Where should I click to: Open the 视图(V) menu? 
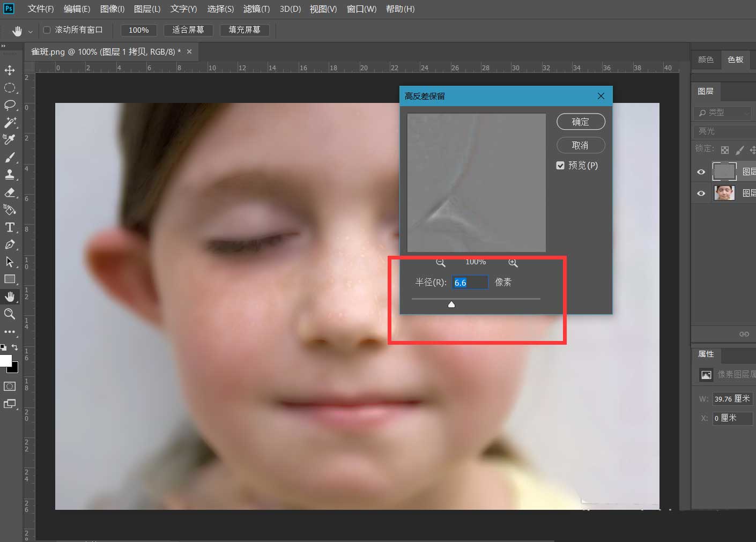pyautogui.click(x=323, y=9)
